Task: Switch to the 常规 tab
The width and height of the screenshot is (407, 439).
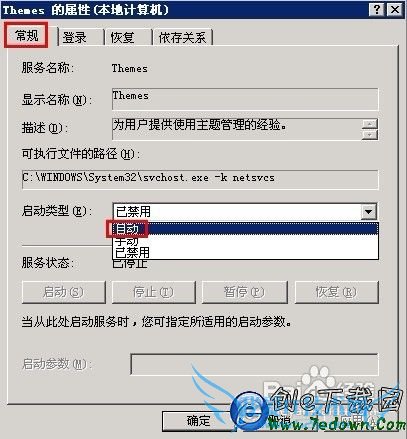Action: click(x=27, y=35)
